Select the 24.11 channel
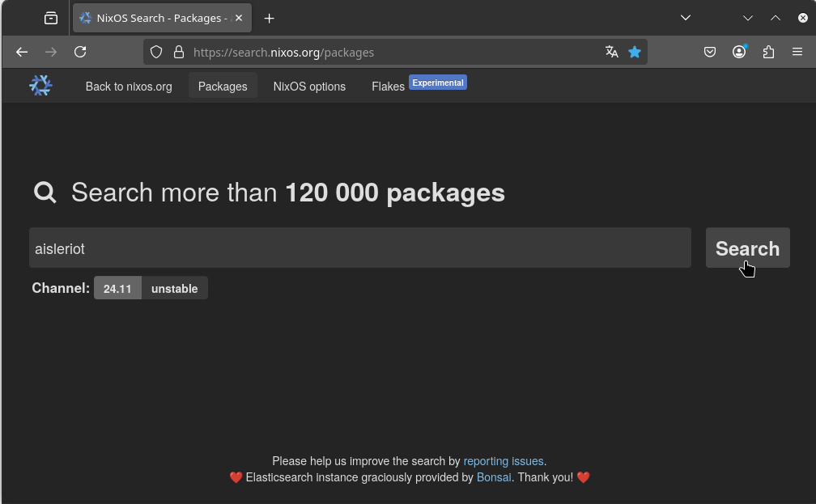 pyautogui.click(x=117, y=289)
